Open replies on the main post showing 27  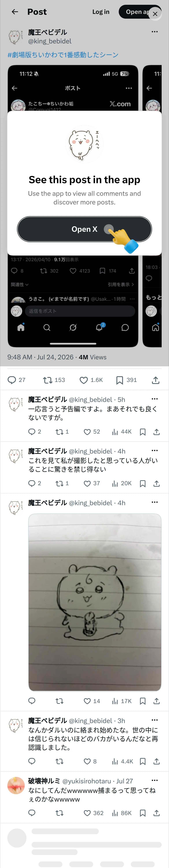coord(16,380)
